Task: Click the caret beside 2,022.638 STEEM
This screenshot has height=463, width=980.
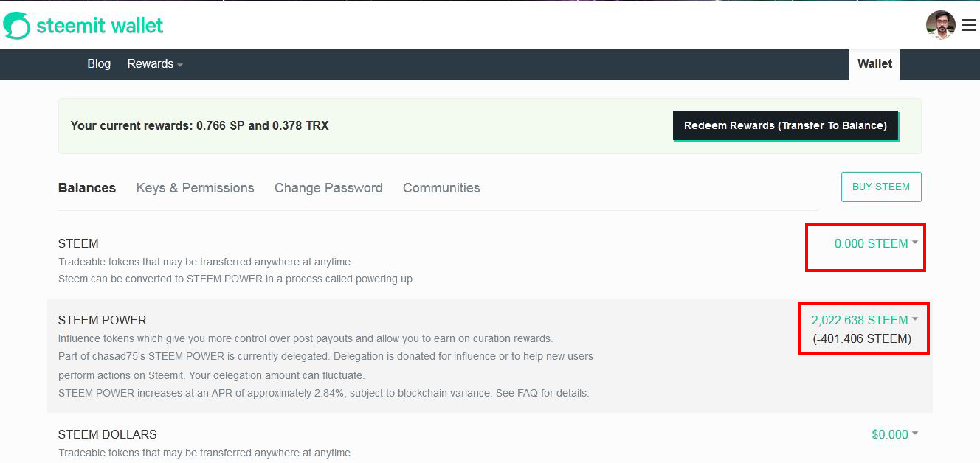Action: 915,319
